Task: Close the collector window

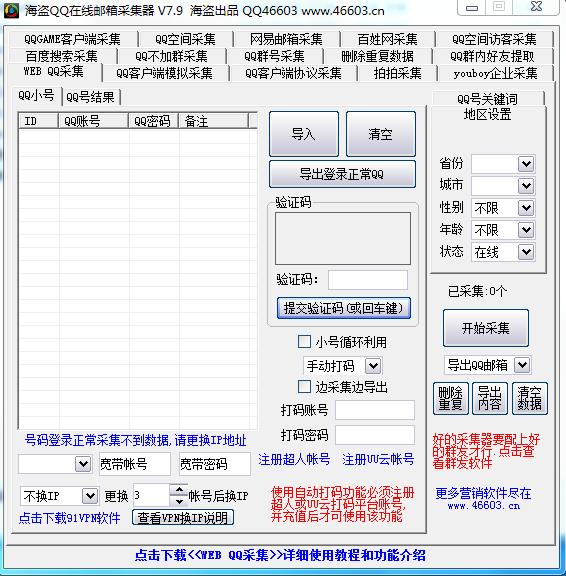Action: click(536, 7)
